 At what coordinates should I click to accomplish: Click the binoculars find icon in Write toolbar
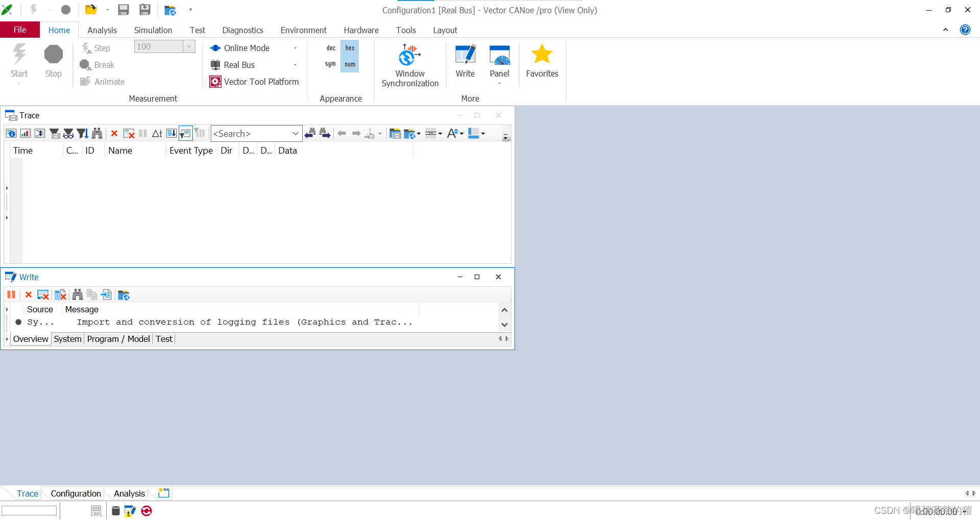click(78, 295)
